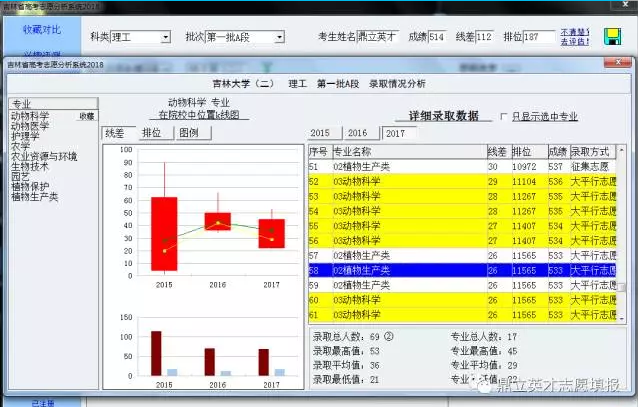Select 动物医学 in the 专业 list

30,126
